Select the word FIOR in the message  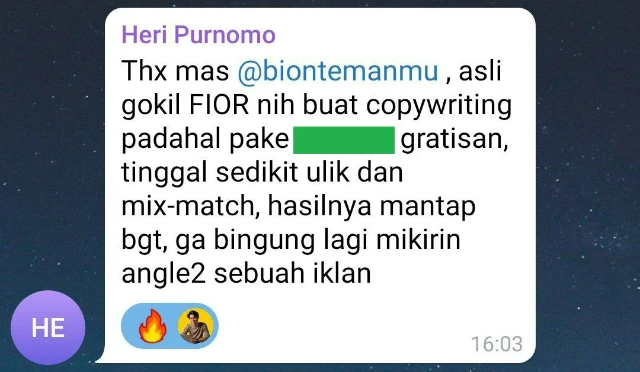coord(219,105)
